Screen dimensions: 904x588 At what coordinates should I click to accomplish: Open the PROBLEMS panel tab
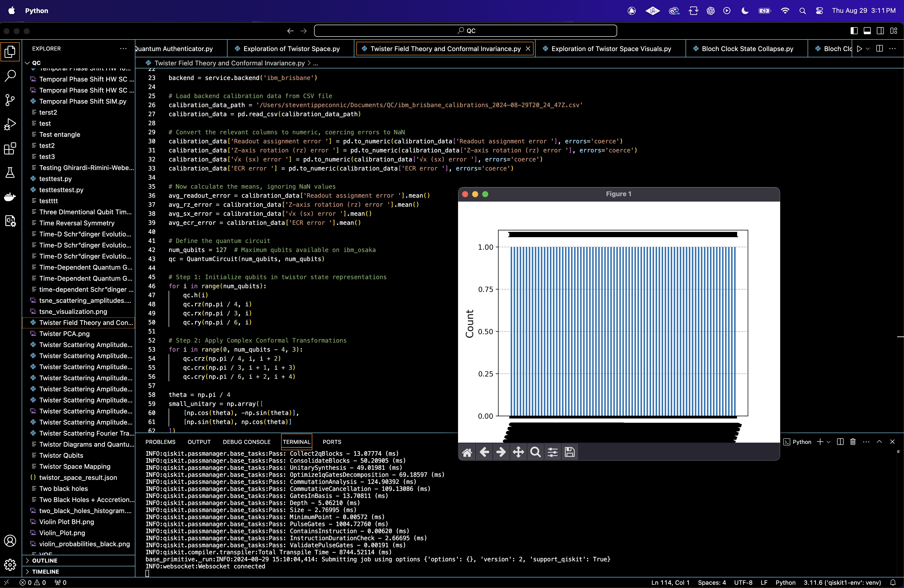click(x=160, y=442)
